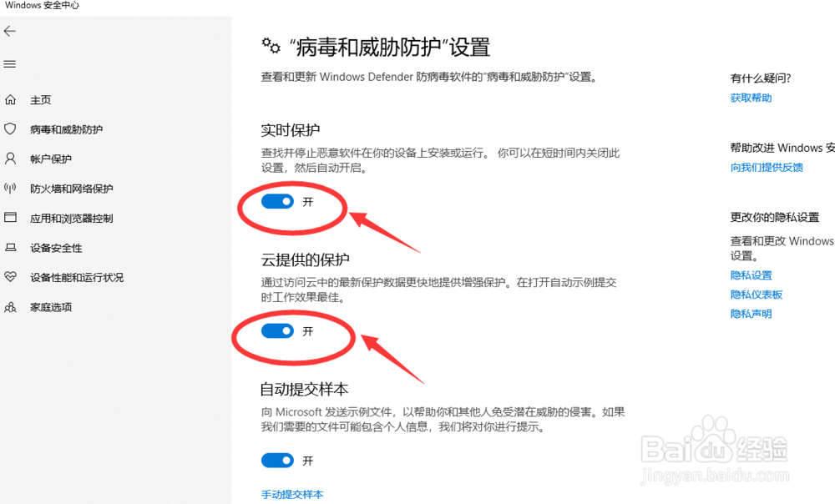The image size is (835, 504).
Task: Toggle the 自动提交样本 switch off
Action: (x=277, y=461)
